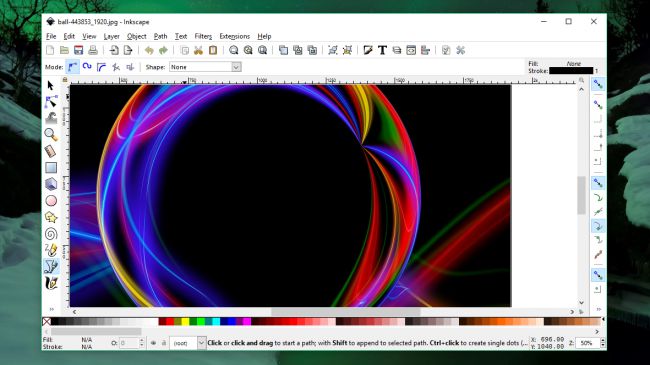Open the Shape dropdown set to None
The image size is (650, 365).
[205, 67]
